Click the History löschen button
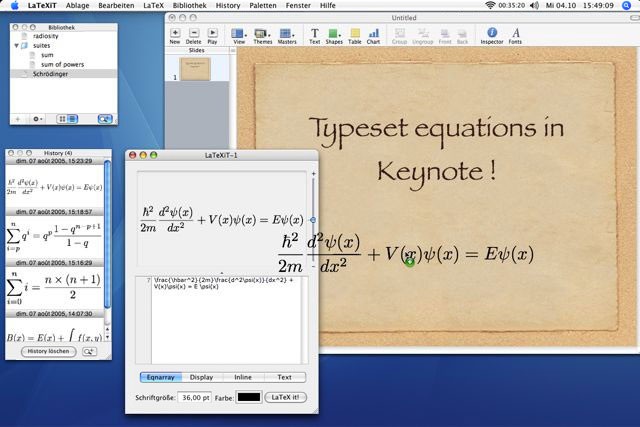The image size is (640, 427). click(x=48, y=351)
